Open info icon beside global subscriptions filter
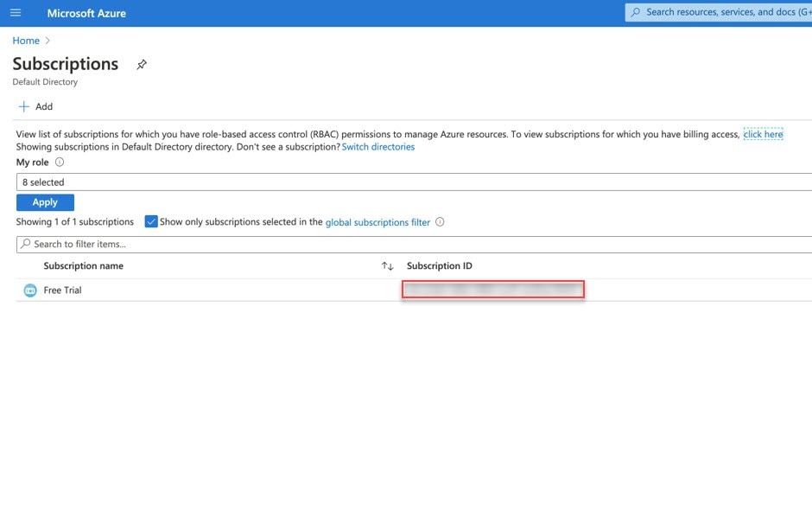This screenshot has height=523, width=812. [440, 222]
